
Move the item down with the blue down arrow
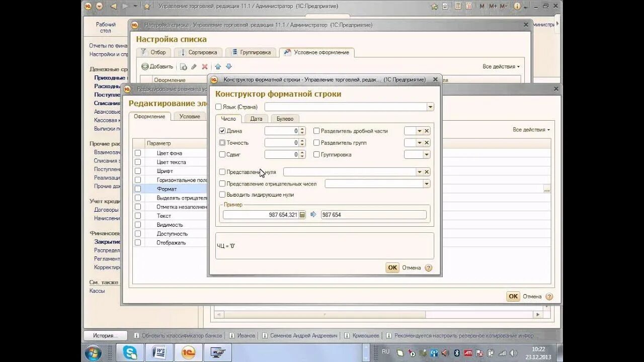(x=229, y=66)
